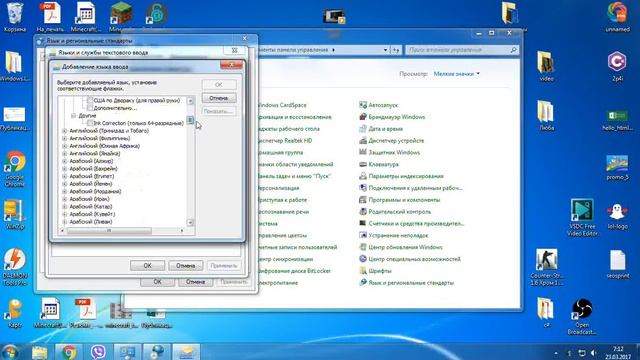Expand Английский (Тринидад и Тобаго)
This screenshot has width=640, height=360.
(x=64, y=131)
